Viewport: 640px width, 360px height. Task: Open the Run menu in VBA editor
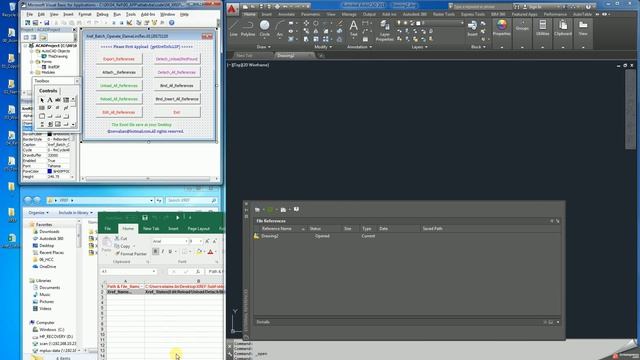tap(117, 14)
